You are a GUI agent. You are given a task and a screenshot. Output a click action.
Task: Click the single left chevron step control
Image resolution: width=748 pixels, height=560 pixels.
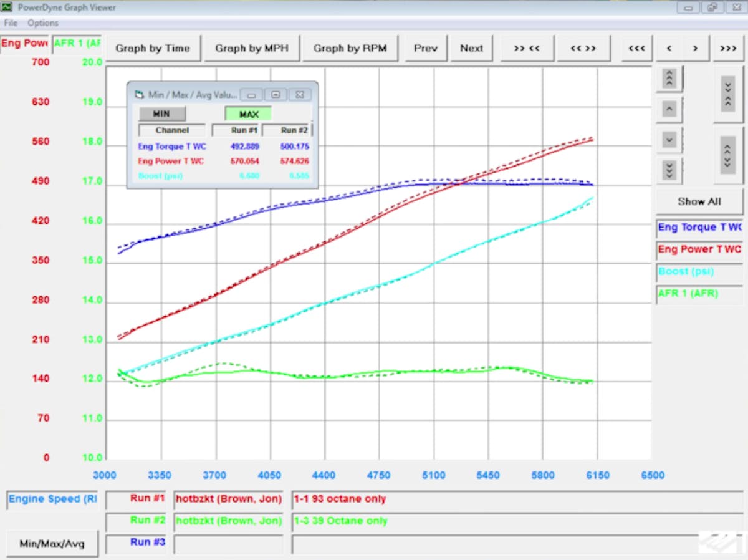point(668,48)
